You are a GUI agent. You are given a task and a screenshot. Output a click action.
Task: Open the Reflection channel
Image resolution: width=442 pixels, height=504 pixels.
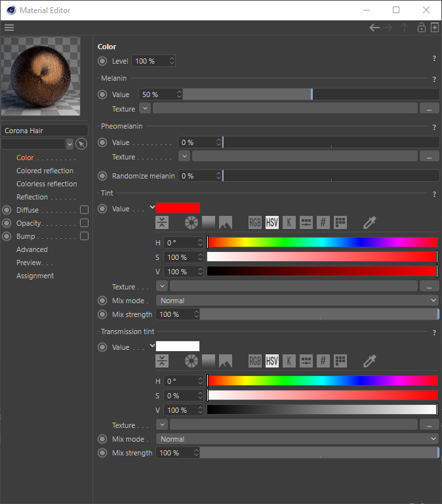coord(32,197)
